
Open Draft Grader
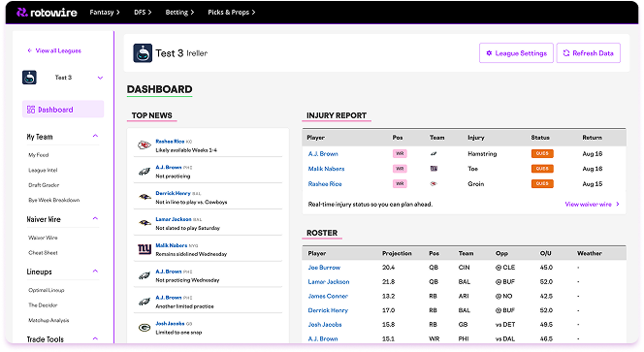click(x=44, y=185)
